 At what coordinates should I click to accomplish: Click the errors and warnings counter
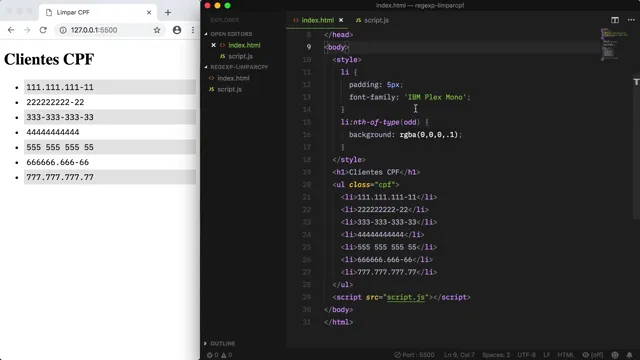219,355
